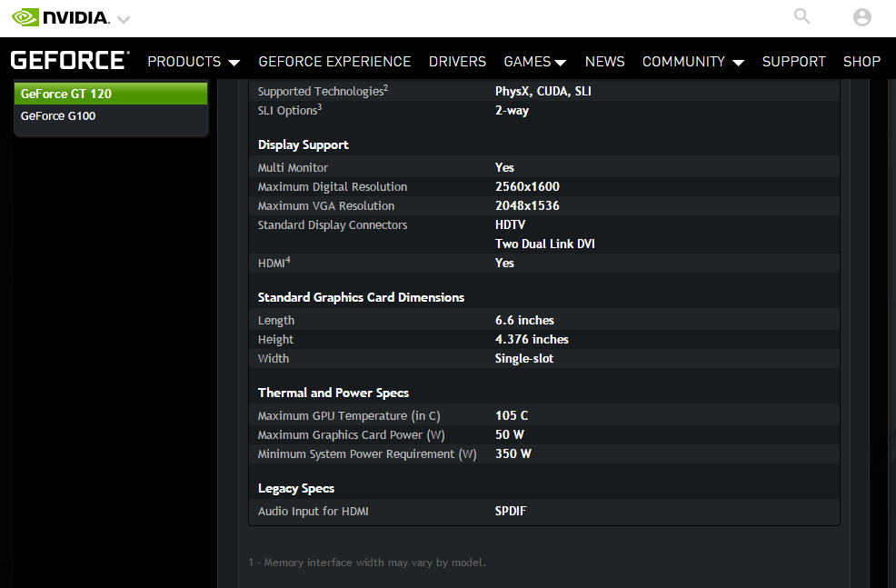Click the Maximum Digital Resolution label

point(332,187)
